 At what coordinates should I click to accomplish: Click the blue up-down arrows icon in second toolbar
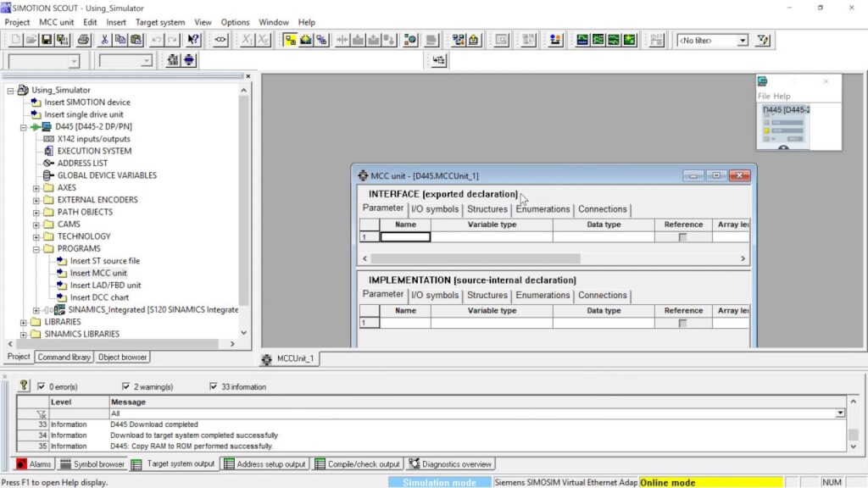[189, 60]
